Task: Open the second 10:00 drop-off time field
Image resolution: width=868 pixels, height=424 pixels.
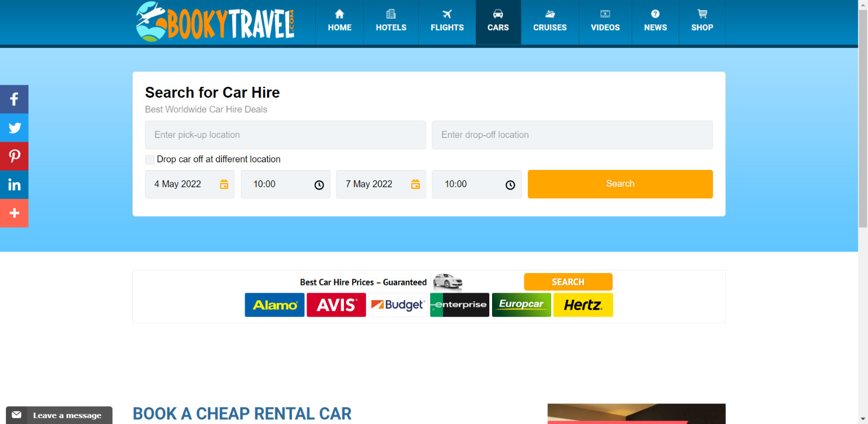Action: click(x=476, y=184)
